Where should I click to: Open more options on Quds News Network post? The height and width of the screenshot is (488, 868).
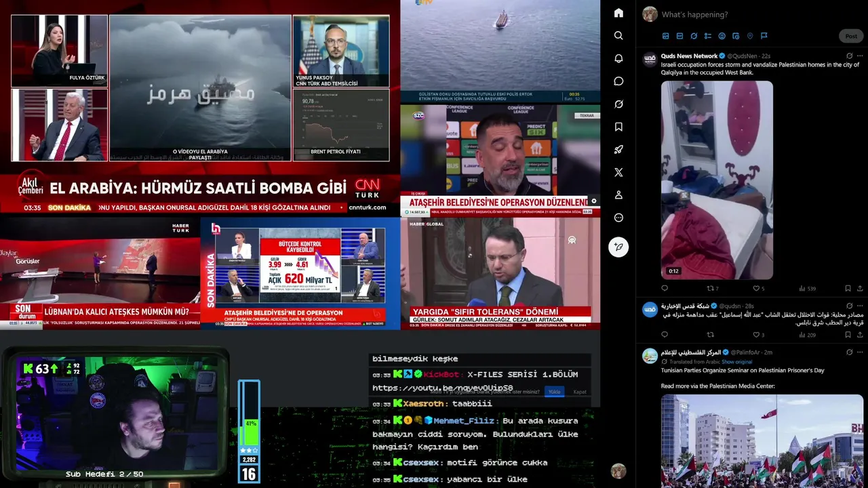tap(860, 56)
